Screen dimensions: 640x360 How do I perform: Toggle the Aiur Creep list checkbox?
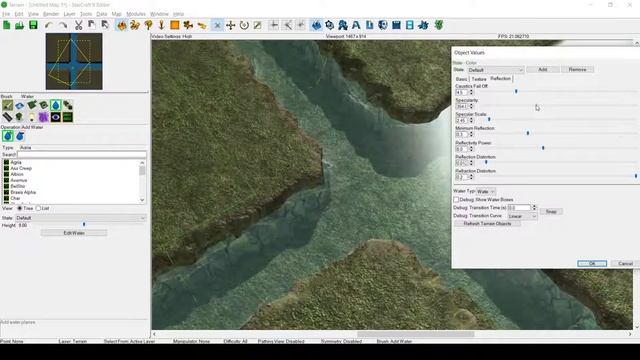tap(7, 168)
